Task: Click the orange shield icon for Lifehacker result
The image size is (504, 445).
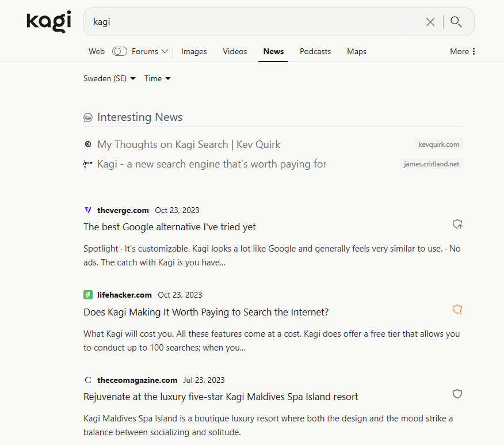Action: 457,310
